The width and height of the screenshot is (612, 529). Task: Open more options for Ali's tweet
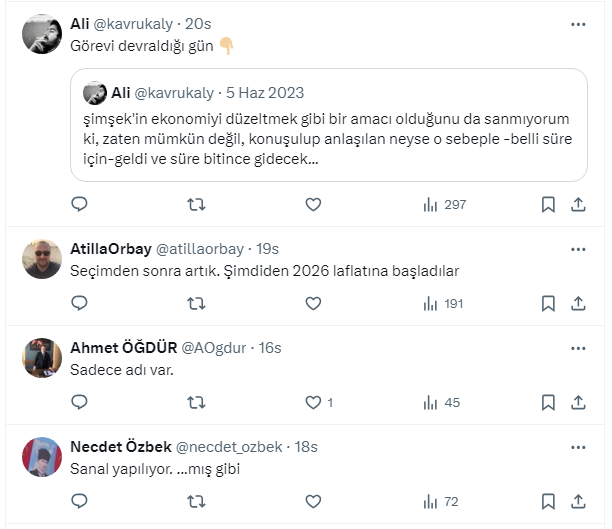click(578, 23)
